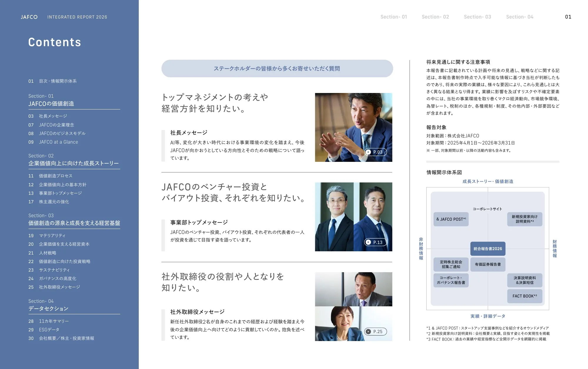Open contents entry 13 事業部トップメッセージ
This screenshot has width=588, height=369.
pos(55,193)
